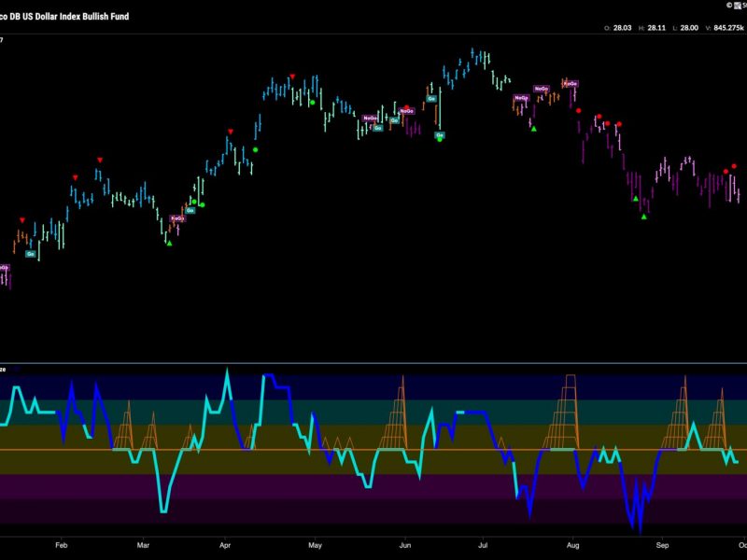Click the Feb label on the time axis
The image size is (747, 560).
pos(62,545)
